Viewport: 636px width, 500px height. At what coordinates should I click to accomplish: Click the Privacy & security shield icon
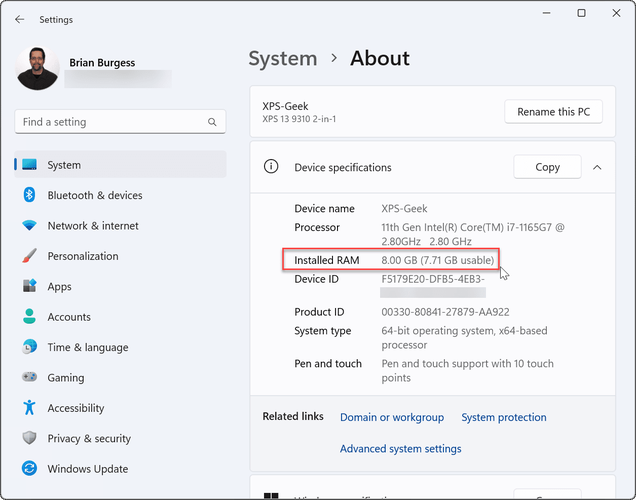click(x=29, y=438)
